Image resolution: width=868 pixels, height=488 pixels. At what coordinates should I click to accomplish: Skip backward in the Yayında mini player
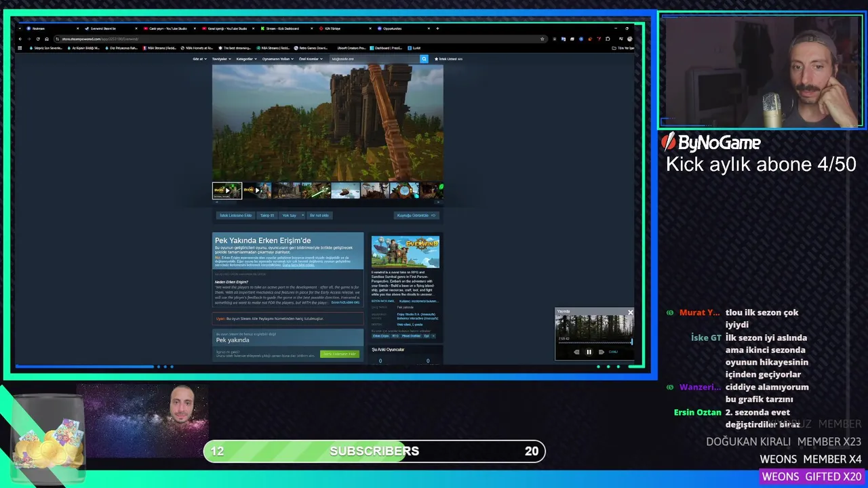pyautogui.click(x=576, y=352)
